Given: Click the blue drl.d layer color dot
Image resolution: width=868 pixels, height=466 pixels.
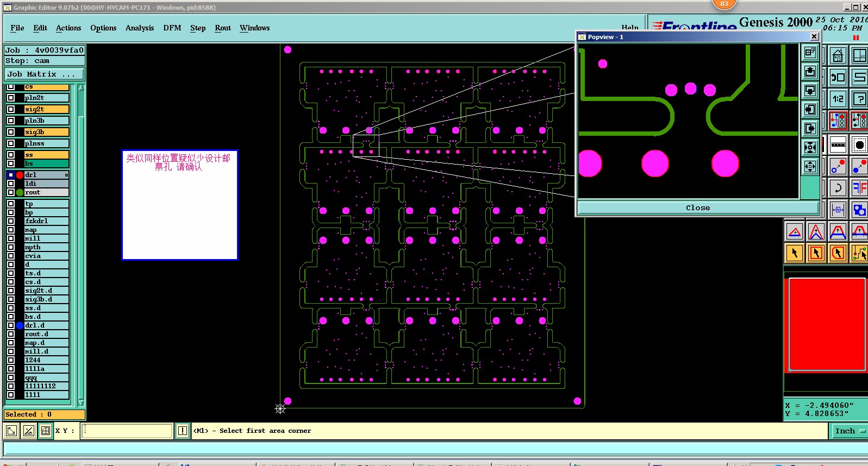Looking at the screenshot, I should [20, 325].
